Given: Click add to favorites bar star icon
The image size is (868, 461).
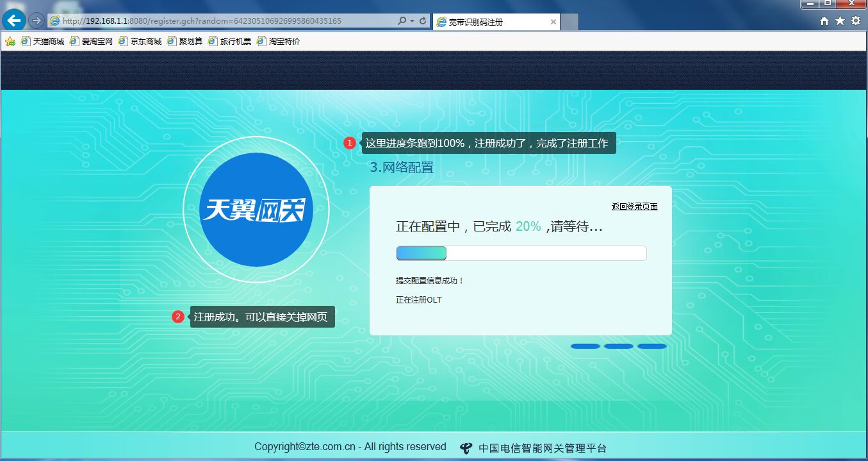Looking at the screenshot, I should (x=10, y=42).
